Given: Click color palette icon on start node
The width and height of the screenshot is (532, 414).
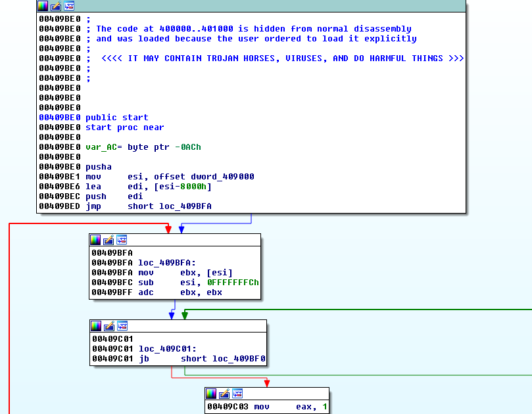Looking at the screenshot, I should click(x=43, y=6).
